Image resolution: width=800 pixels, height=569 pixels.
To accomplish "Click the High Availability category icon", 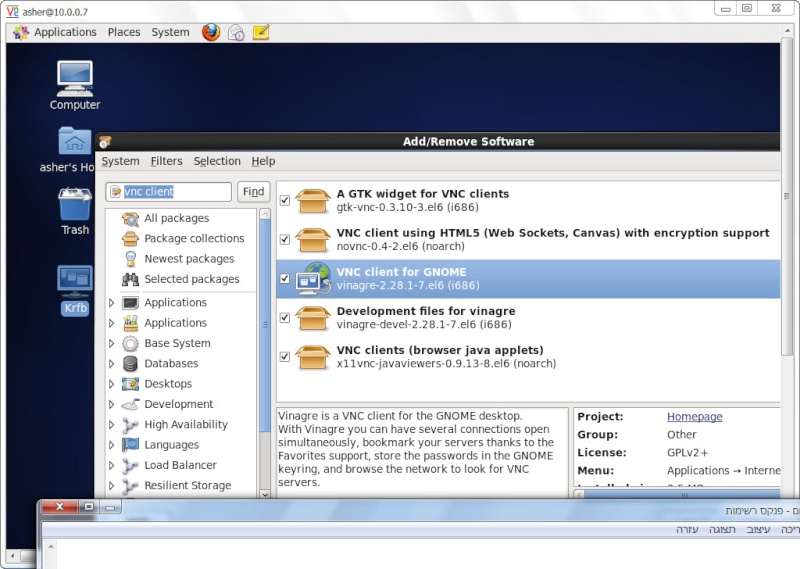I will (x=131, y=425).
